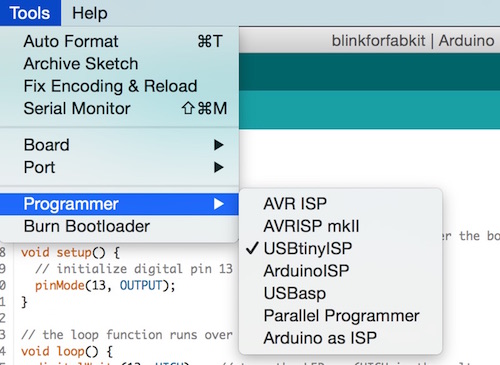
Task: Expand the Board submenu arrow
Action: point(219,145)
